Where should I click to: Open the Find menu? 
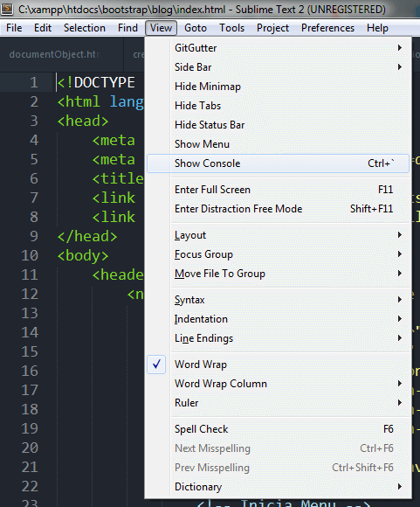tap(127, 28)
